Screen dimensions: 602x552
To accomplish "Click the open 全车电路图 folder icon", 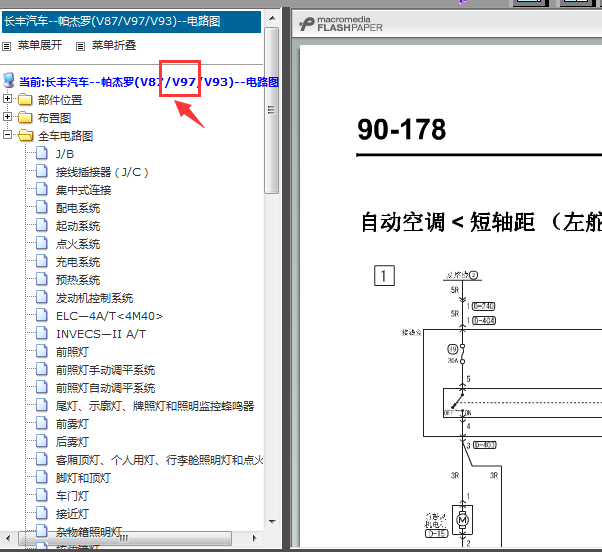I will coord(26,135).
